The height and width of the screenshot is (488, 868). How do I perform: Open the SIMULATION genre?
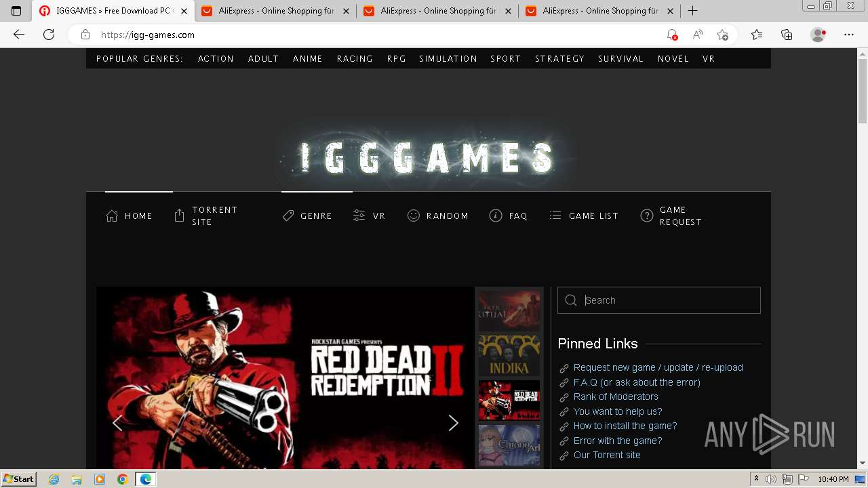tap(448, 59)
